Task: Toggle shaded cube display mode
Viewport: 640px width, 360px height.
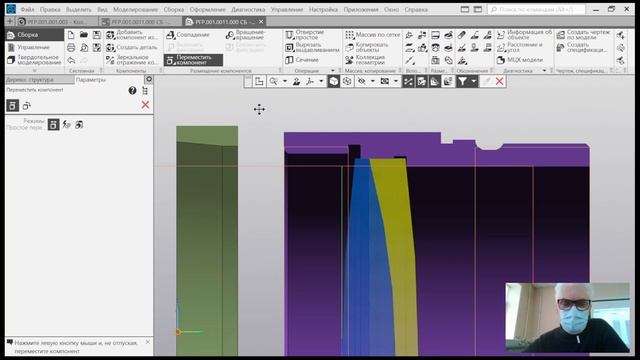Action: pos(333,82)
